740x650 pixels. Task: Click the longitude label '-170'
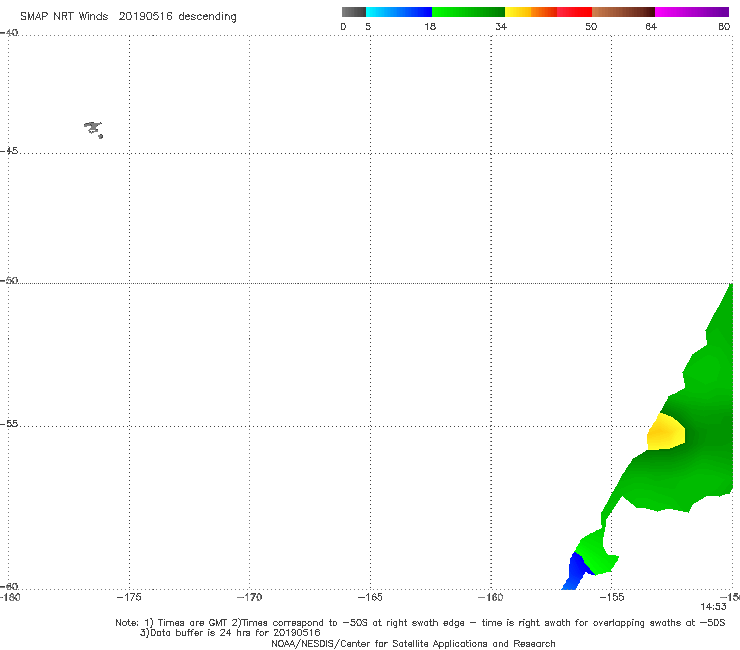[x=249, y=598]
